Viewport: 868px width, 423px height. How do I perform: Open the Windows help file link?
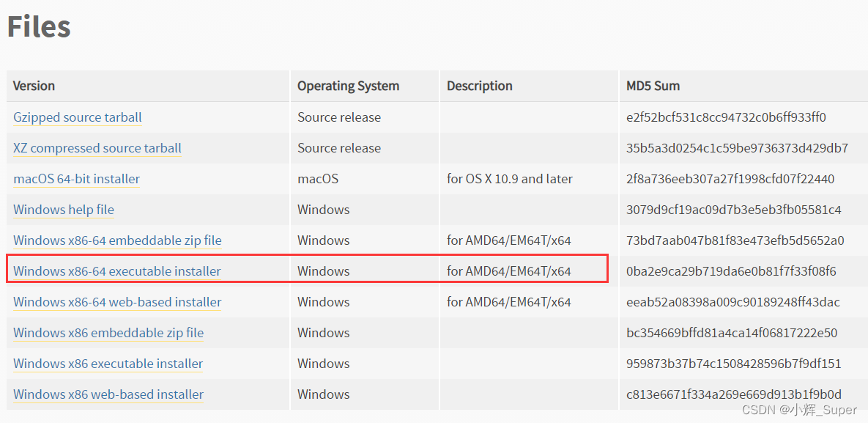(x=64, y=210)
